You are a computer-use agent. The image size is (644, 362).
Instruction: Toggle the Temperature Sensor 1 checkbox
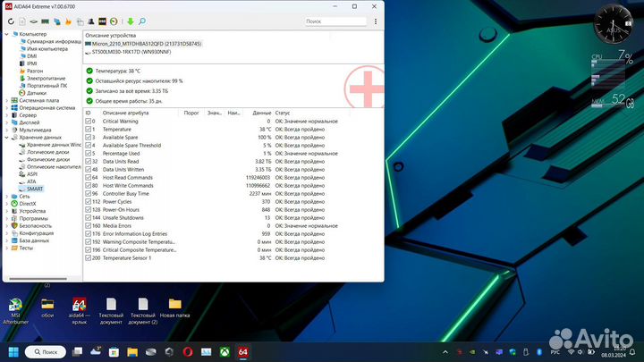88,257
